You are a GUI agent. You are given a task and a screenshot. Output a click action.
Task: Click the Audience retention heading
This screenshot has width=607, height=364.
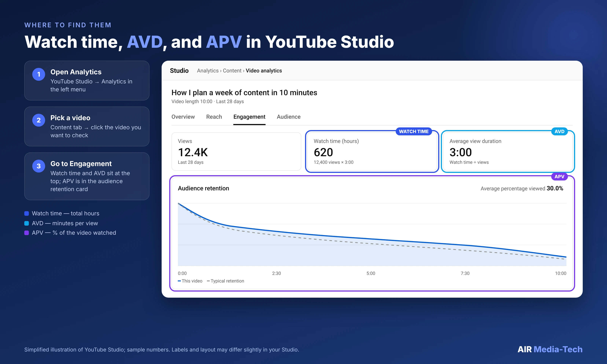203,188
